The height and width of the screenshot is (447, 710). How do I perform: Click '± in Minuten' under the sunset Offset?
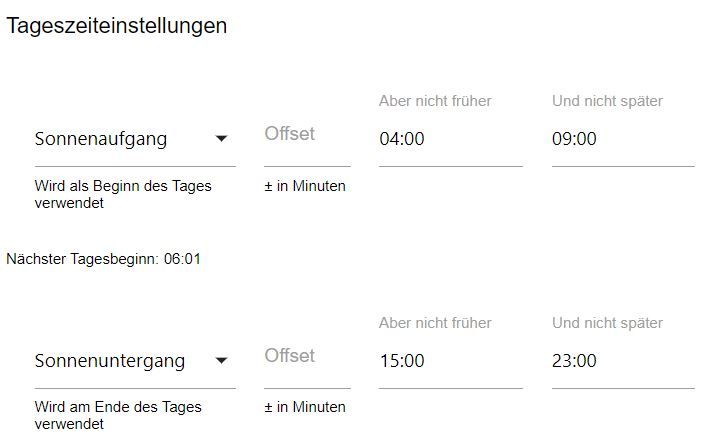[305, 407]
